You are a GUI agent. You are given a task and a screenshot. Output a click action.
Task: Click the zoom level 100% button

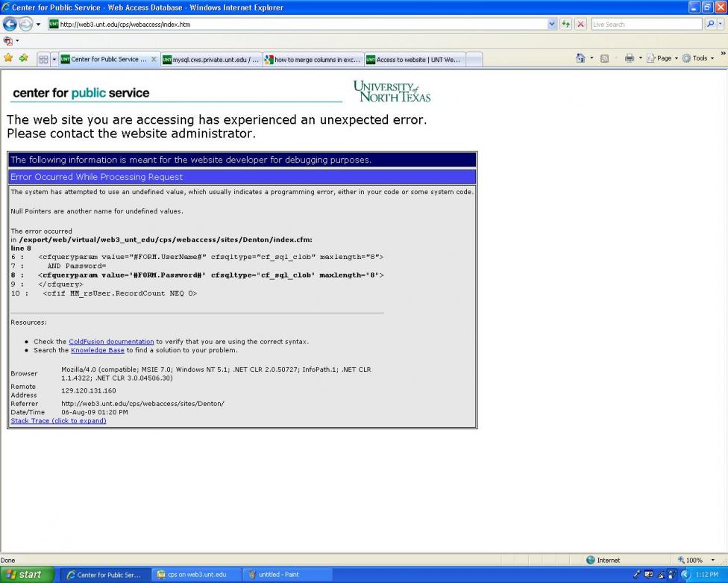[x=691, y=561]
